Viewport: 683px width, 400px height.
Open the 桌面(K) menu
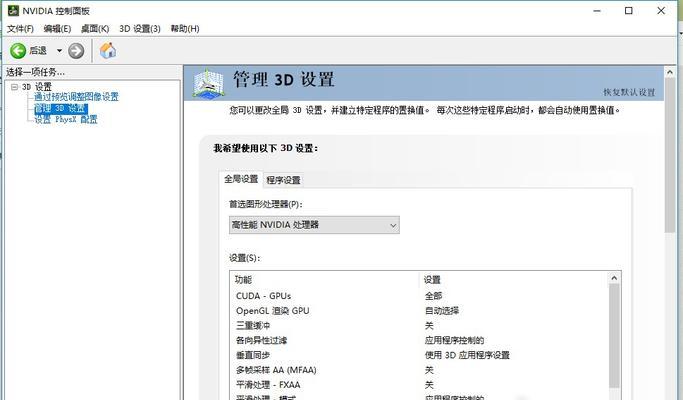[95, 29]
